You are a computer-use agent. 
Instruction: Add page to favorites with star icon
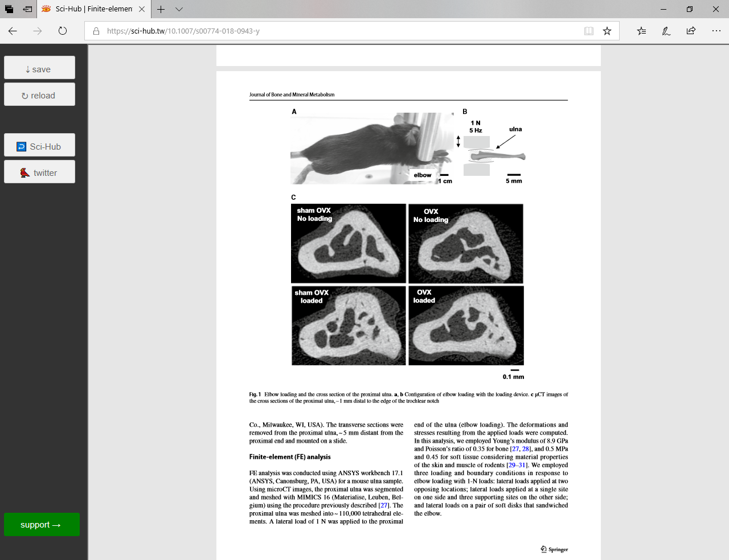coord(607,31)
